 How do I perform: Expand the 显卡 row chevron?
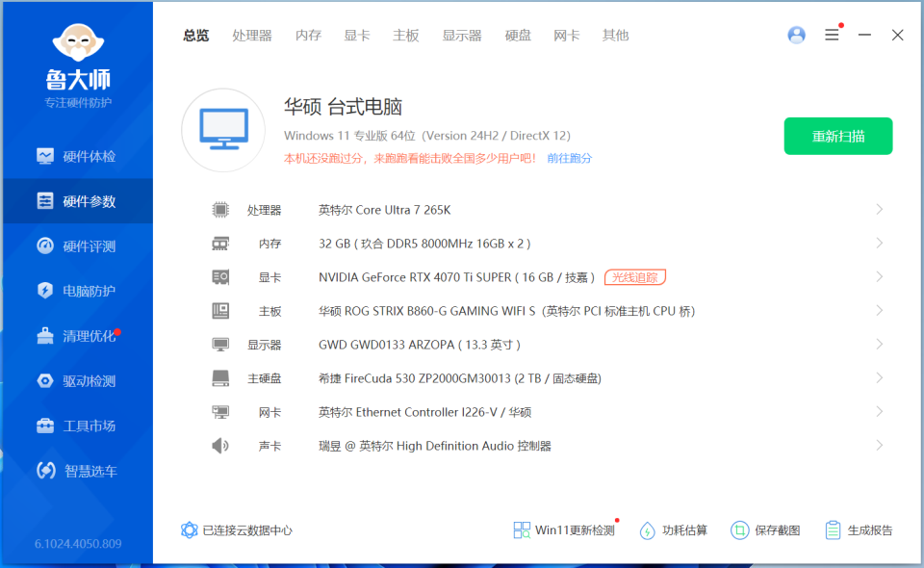point(879,277)
